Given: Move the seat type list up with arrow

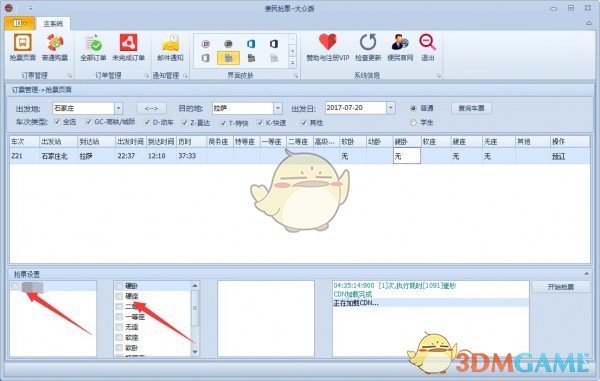Looking at the screenshot, I should 195,286.
